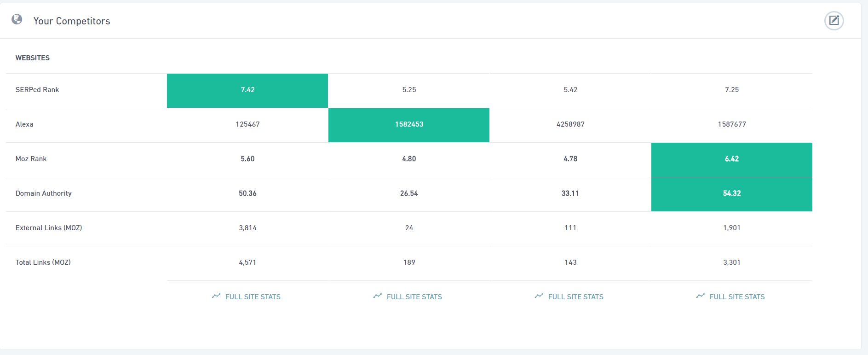
Task: Click the Moz Rank row label
Action: tap(31, 159)
